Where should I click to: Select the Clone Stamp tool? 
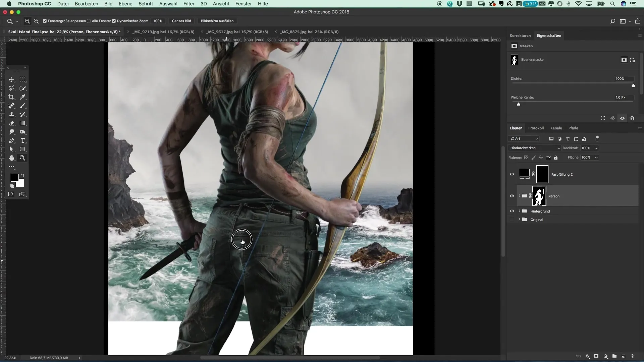click(x=11, y=114)
